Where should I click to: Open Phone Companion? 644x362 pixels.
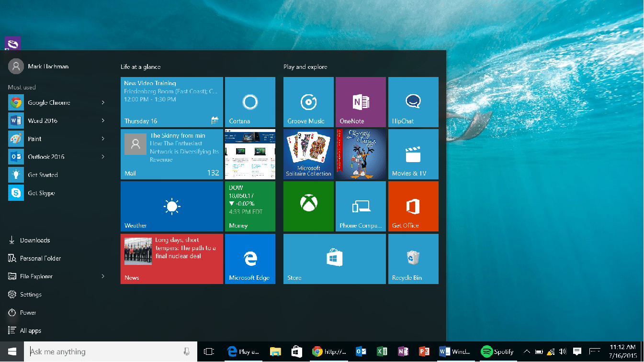click(x=360, y=206)
